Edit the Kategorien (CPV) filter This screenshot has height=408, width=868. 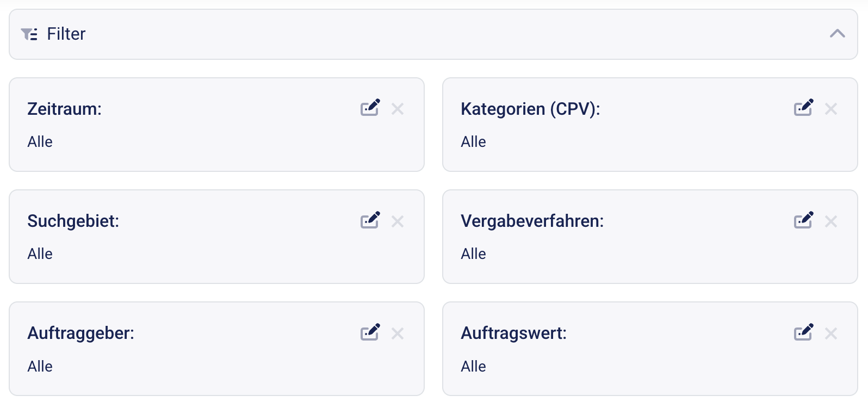click(803, 108)
